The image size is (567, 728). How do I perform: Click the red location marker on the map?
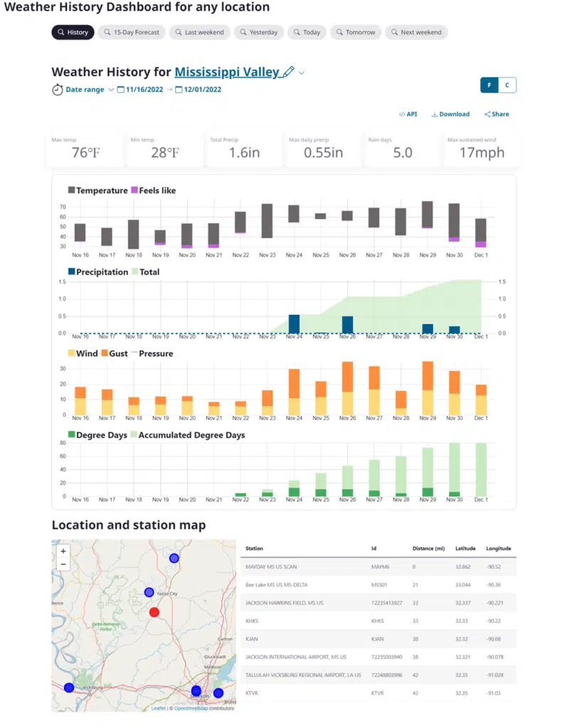pos(154,612)
